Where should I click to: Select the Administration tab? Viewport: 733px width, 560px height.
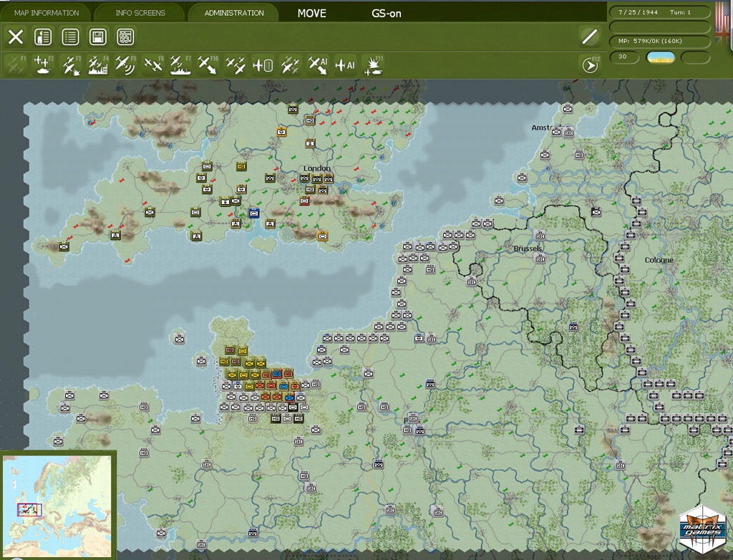[234, 13]
